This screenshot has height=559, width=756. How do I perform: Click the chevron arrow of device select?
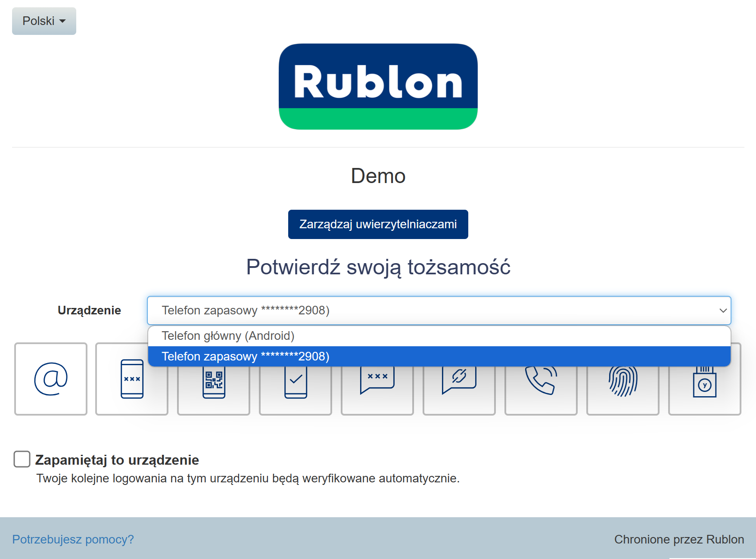coord(723,311)
